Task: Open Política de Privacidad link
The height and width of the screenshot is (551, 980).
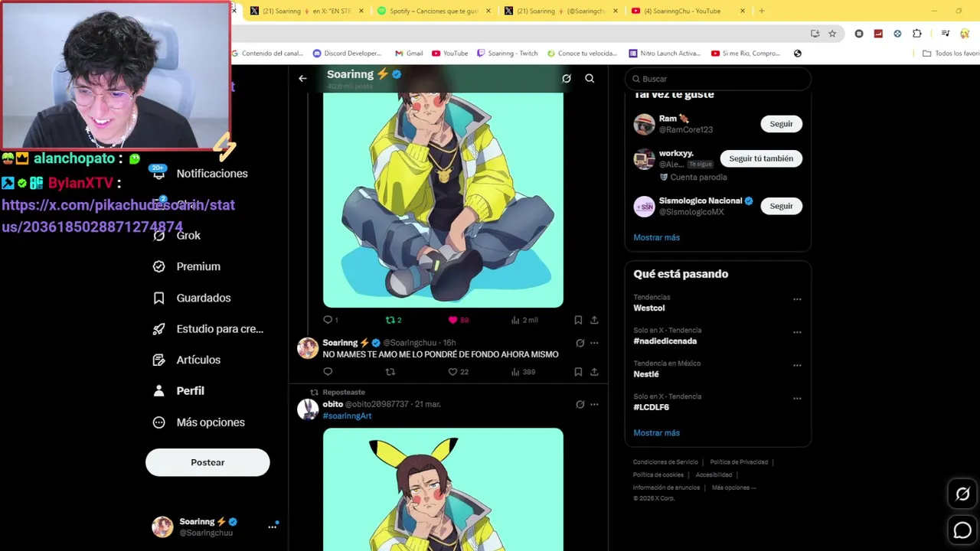Action: (739, 462)
